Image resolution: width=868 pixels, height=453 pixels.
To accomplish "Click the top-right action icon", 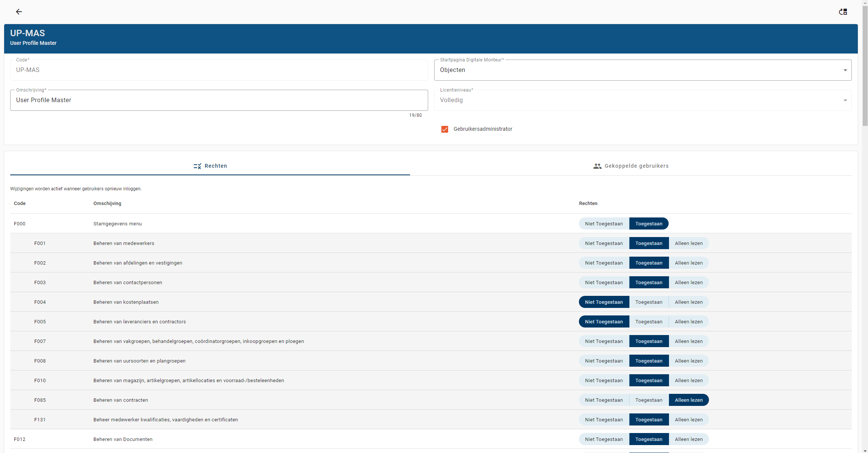I will point(843,12).
